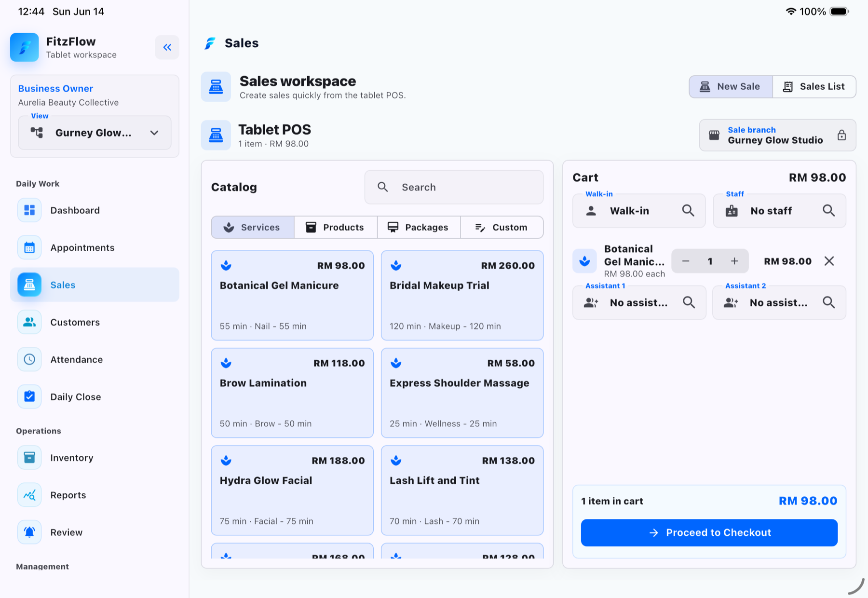
Task: Switch to the Packages catalog tab
Action: 419,227
